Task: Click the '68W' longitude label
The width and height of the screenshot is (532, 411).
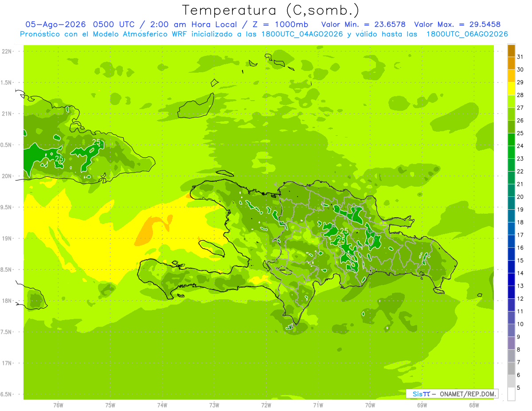Action: click(474, 405)
